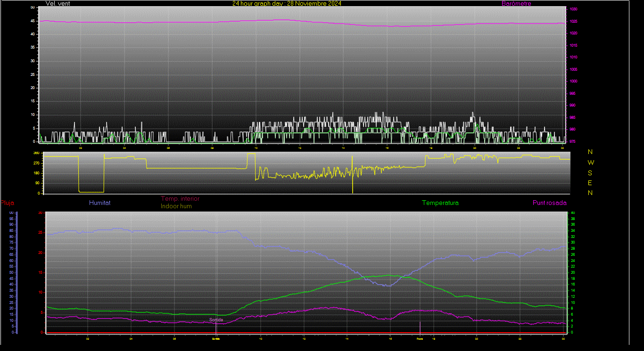Click the '1020' value on barometer axis
The width and height of the screenshot is (644, 351).
click(x=573, y=33)
